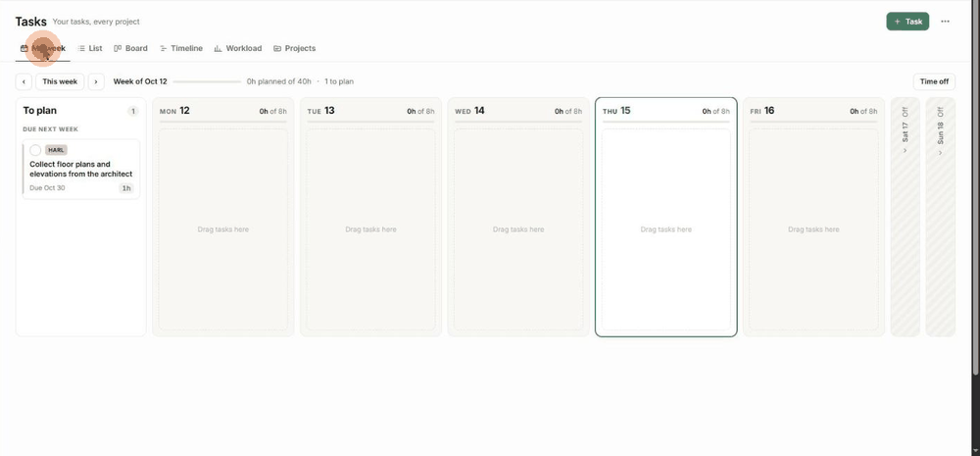980x456 pixels.
Task: Click the weekly planned hours progress bar
Action: coord(207,81)
